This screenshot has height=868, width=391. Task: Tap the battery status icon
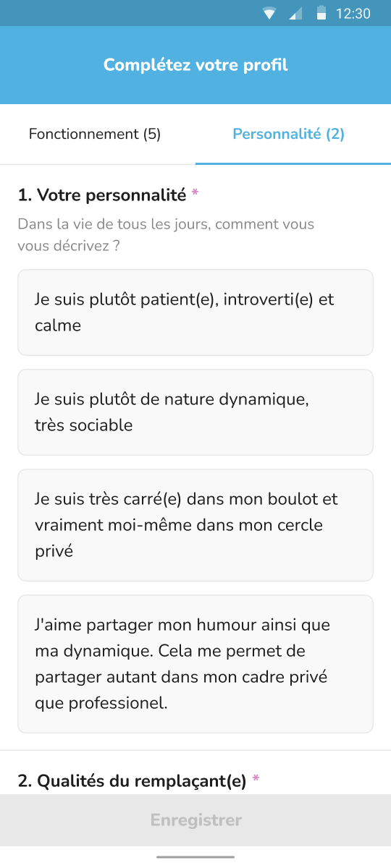pos(321,13)
